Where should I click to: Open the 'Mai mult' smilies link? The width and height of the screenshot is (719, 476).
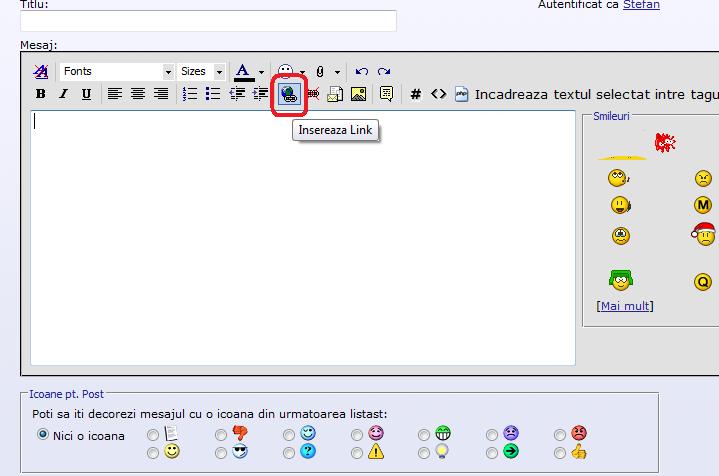pos(623,306)
